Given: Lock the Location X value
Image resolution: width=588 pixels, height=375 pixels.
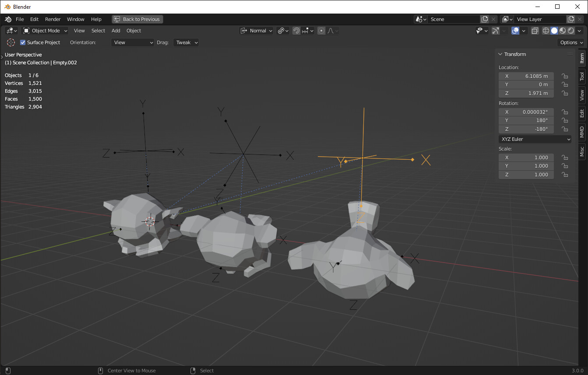Looking at the screenshot, I should pos(565,76).
